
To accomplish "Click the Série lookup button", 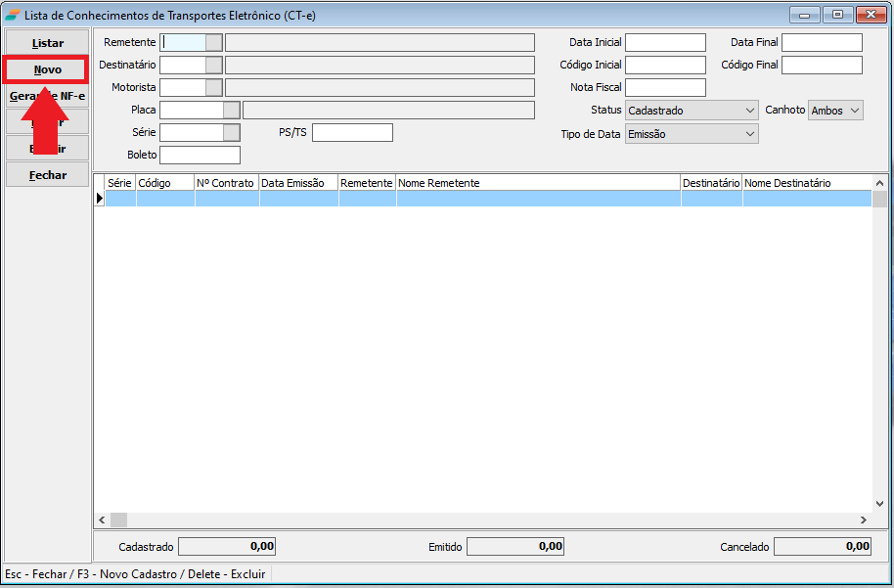I will click(232, 132).
